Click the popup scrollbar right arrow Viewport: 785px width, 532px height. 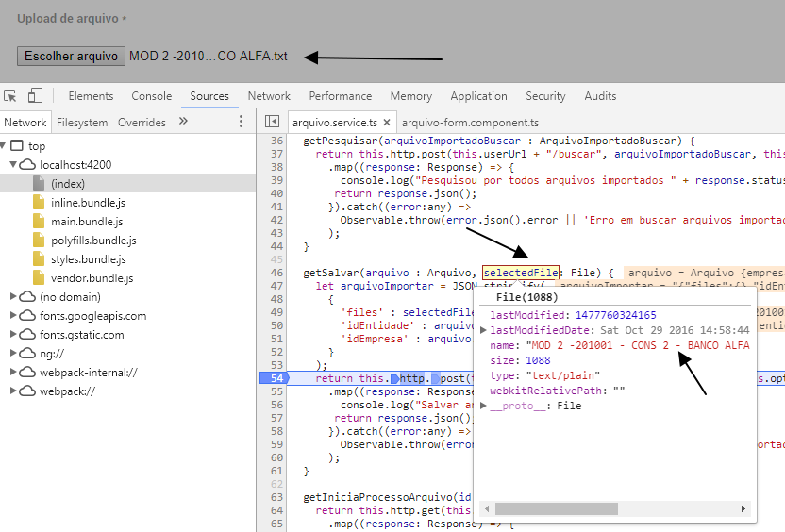(743, 508)
